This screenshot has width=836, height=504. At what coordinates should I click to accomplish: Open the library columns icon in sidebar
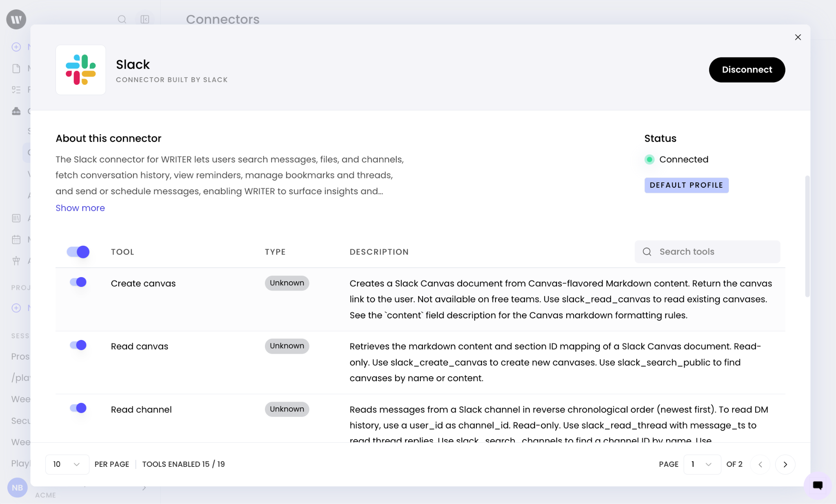pyautogui.click(x=16, y=218)
